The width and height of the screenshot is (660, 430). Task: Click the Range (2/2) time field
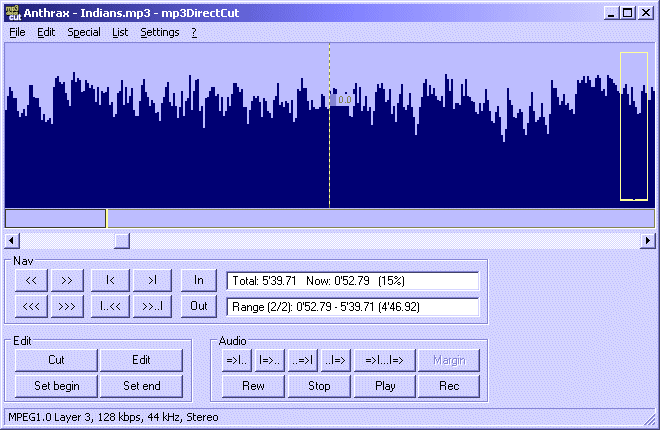click(x=353, y=307)
